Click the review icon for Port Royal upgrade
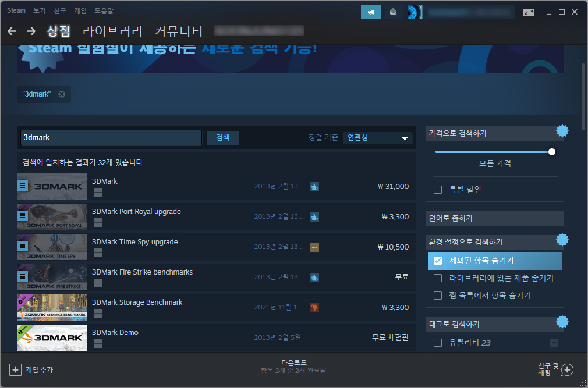588x388 pixels. pos(314,217)
